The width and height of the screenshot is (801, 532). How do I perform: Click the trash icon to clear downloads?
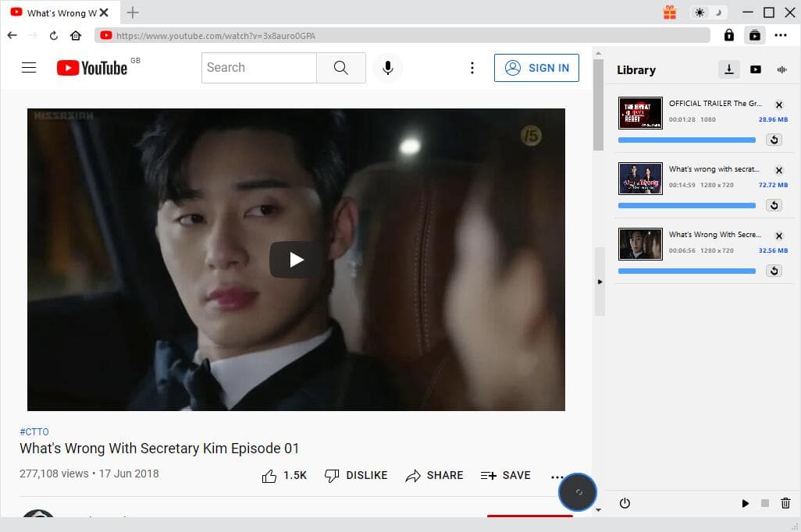pyautogui.click(x=785, y=503)
